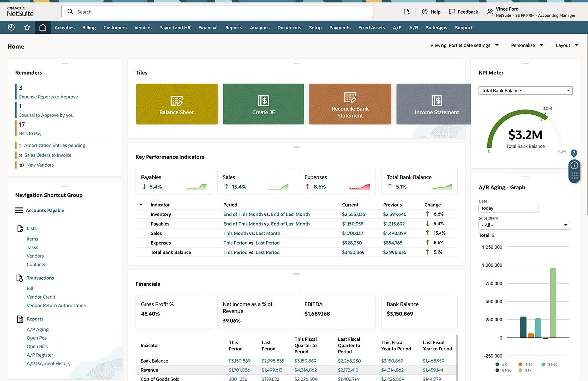Go to Home via house icon
This screenshot has height=381, width=588.
43,28
